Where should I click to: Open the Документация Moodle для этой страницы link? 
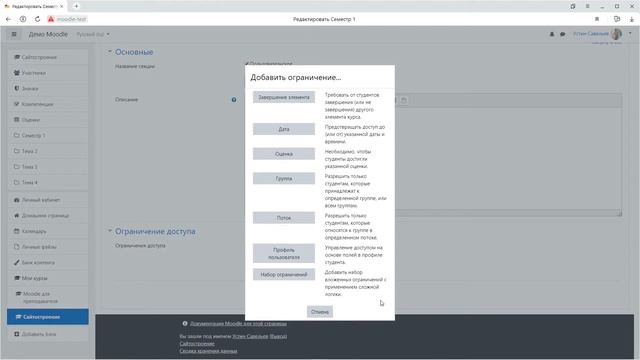238,324
